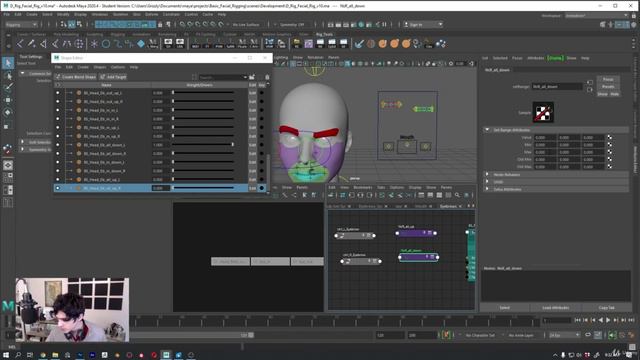Activate the Move tool in the toolbox
This screenshot has width=640, height=360.
pos(8,100)
